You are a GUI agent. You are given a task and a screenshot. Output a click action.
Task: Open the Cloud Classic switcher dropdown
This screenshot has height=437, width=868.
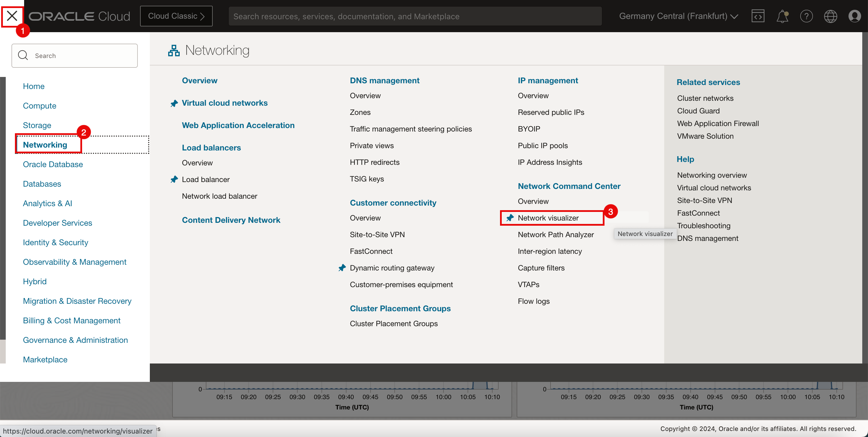[x=176, y=16]
